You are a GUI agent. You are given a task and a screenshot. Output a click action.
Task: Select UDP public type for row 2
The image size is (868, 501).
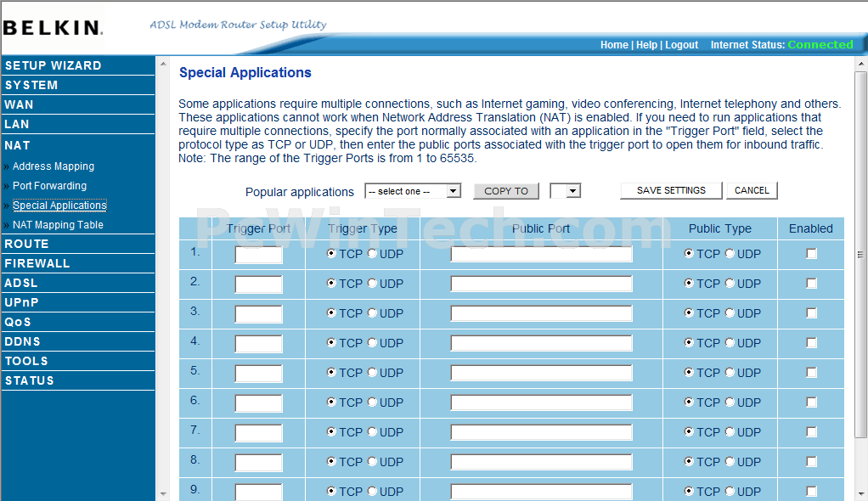(730, 284)
